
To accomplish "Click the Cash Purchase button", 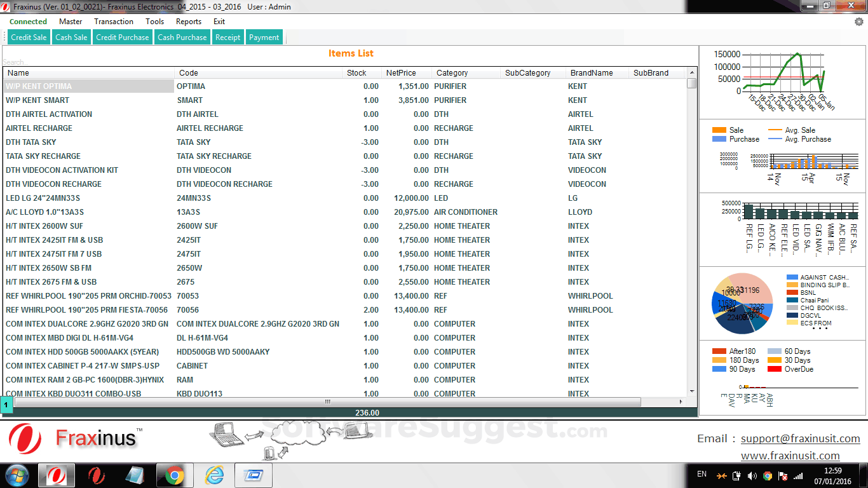I will coord(182,37).
